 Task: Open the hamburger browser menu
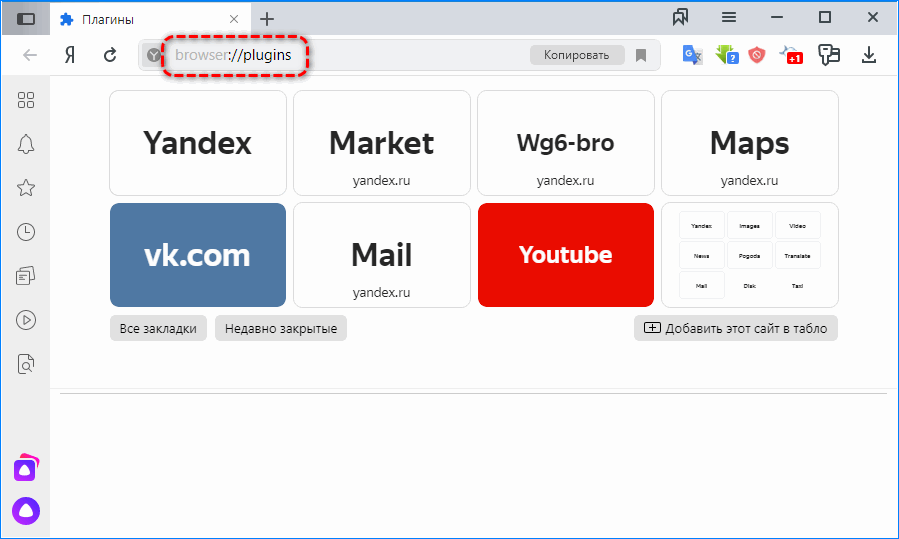(x=729, y=17)
